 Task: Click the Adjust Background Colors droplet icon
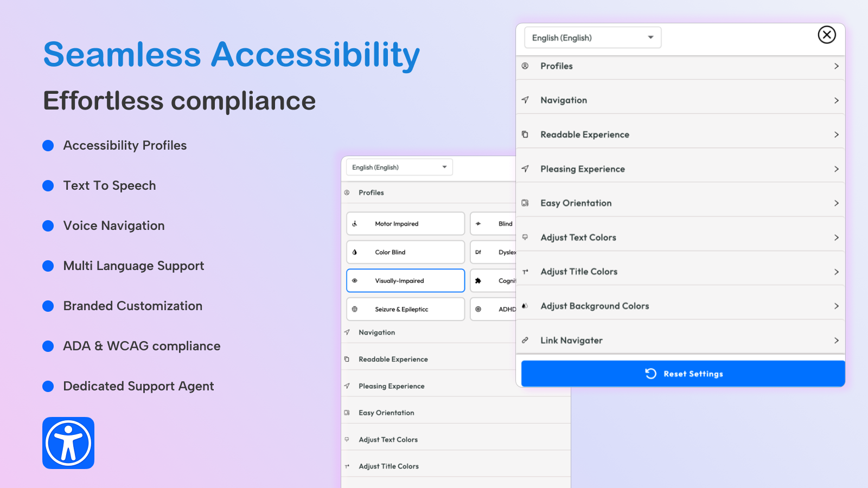pyautogui.click(x=525, y=306)
